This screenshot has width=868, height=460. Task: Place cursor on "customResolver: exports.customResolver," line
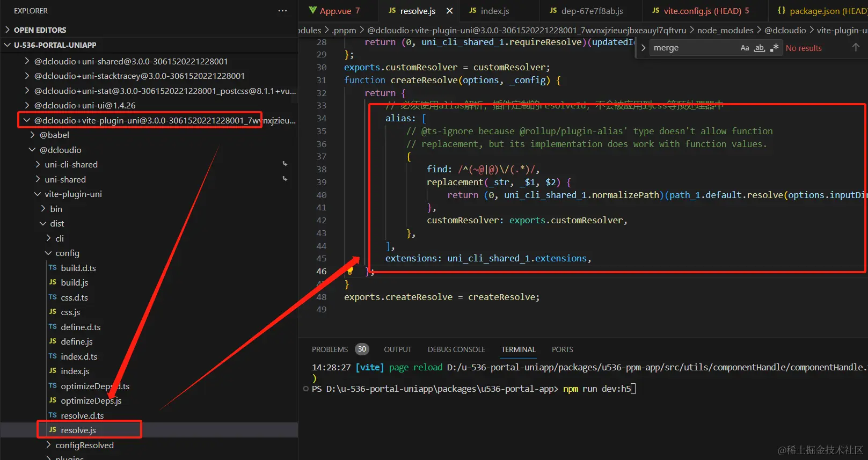pos(527,220)
